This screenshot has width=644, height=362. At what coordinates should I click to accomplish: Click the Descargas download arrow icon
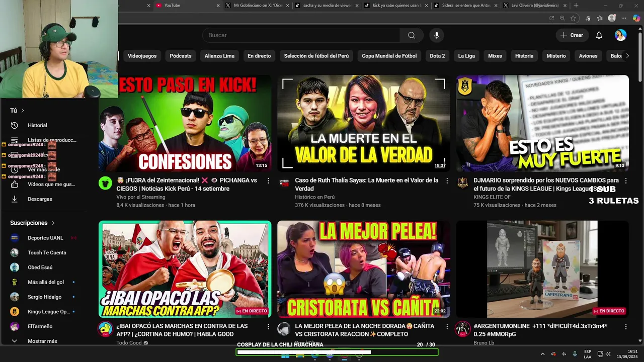(x=15, y=199)
